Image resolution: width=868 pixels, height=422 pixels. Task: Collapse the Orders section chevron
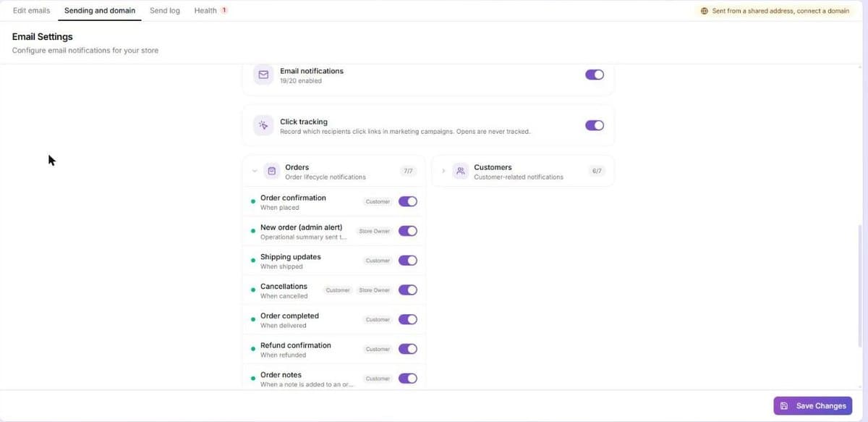(255, 172)
